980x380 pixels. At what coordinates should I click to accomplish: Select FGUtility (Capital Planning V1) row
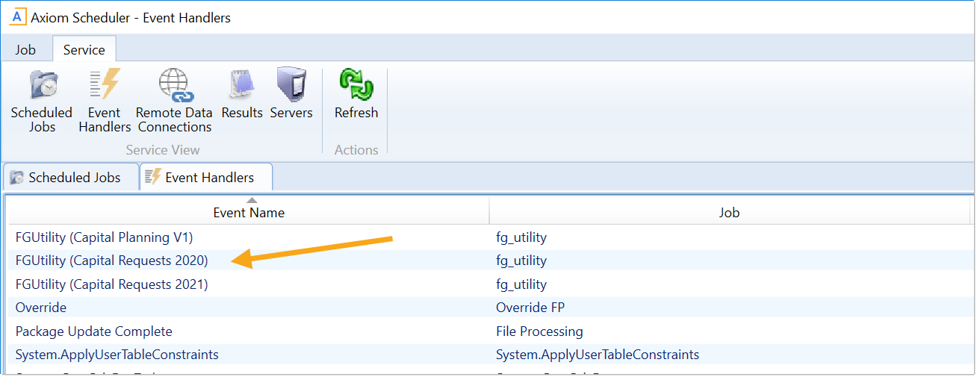[105, 237]
